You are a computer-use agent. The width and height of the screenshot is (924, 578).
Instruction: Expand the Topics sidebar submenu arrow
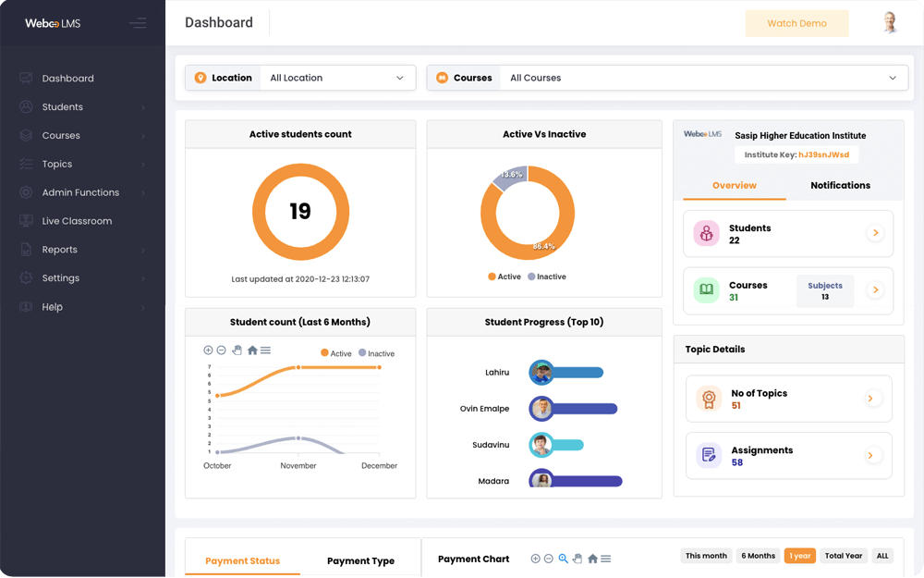pos(143,165)
